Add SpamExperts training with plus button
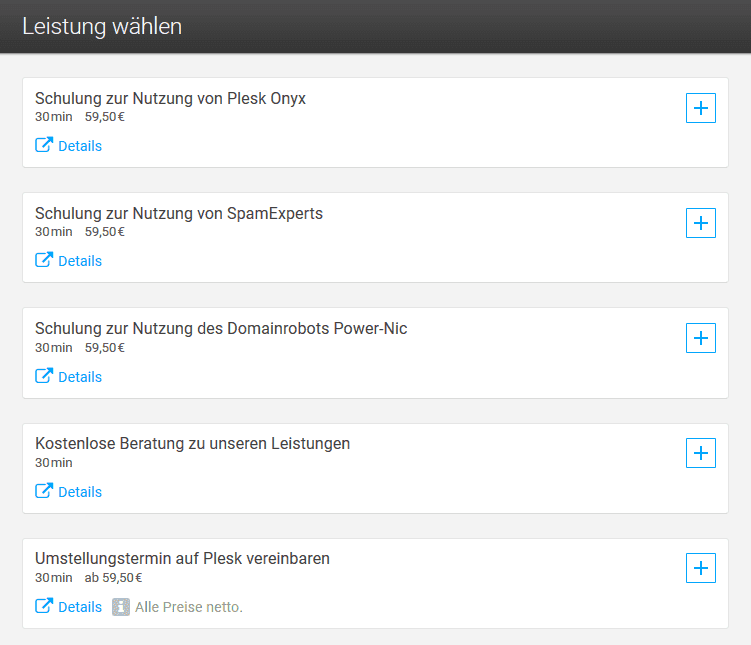Image resolution: width=751 pixels, height=645 pixels. [701, 223]
